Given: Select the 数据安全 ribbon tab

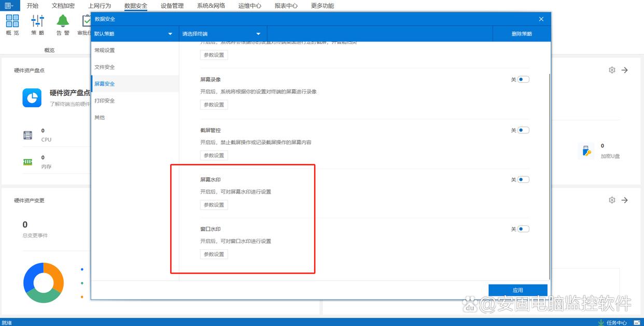Looking at the screenshot, I should 136,6.
